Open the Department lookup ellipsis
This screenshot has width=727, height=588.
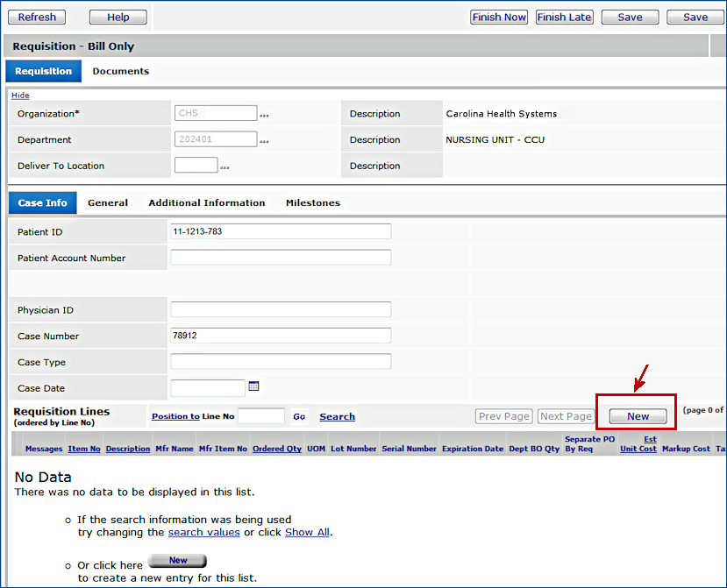pyautogui.click(x=263, y=140)
